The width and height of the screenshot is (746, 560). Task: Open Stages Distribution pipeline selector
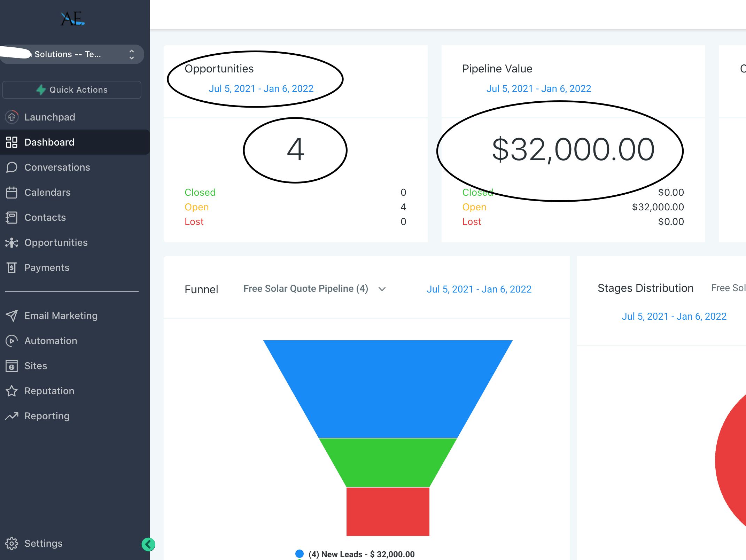point(728,288)
